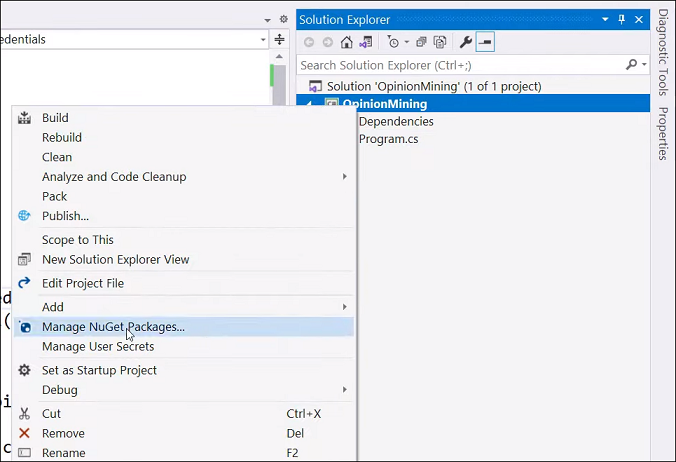Open Solution Explorer window position dropdown
This screenshot has width=676, height=462.
[606, 19]
